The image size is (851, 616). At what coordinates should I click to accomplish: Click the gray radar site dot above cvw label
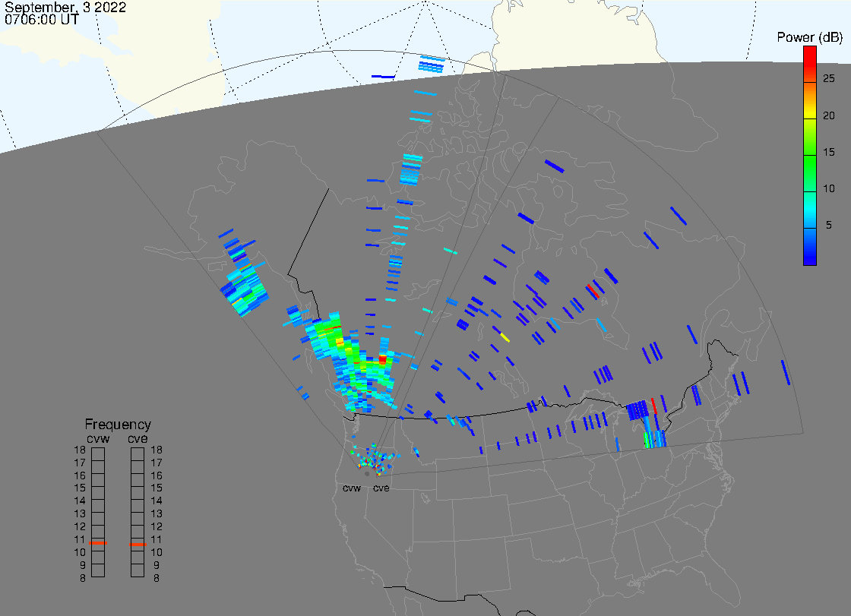click(367, 474)
